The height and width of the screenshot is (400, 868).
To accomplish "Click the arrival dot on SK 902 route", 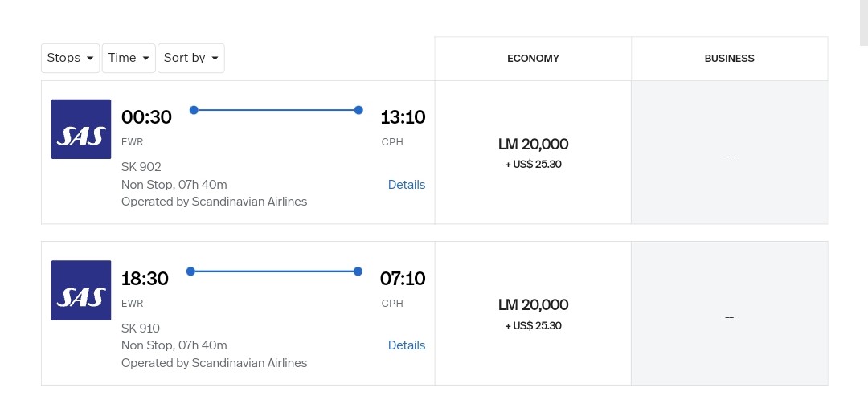I will (358, 110).
